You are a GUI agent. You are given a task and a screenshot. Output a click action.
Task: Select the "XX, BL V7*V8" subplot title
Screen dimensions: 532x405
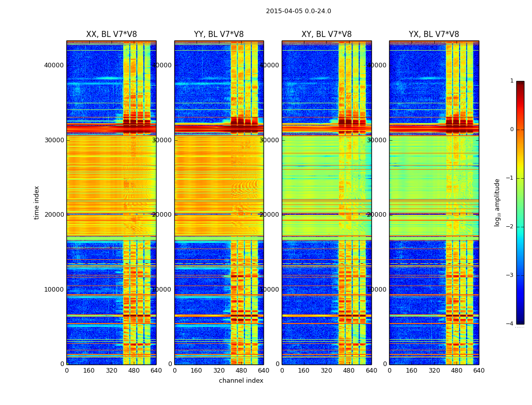click(111, 34)
